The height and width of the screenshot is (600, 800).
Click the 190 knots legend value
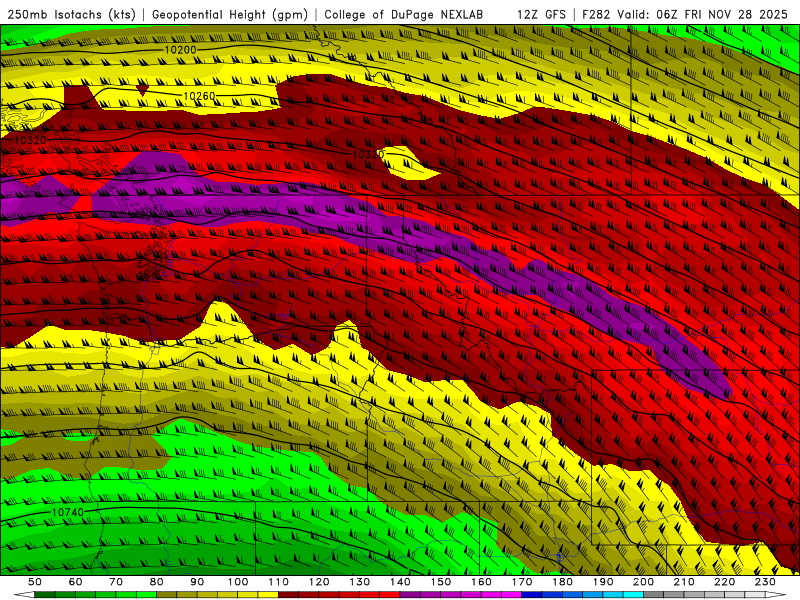coord(603,582)
